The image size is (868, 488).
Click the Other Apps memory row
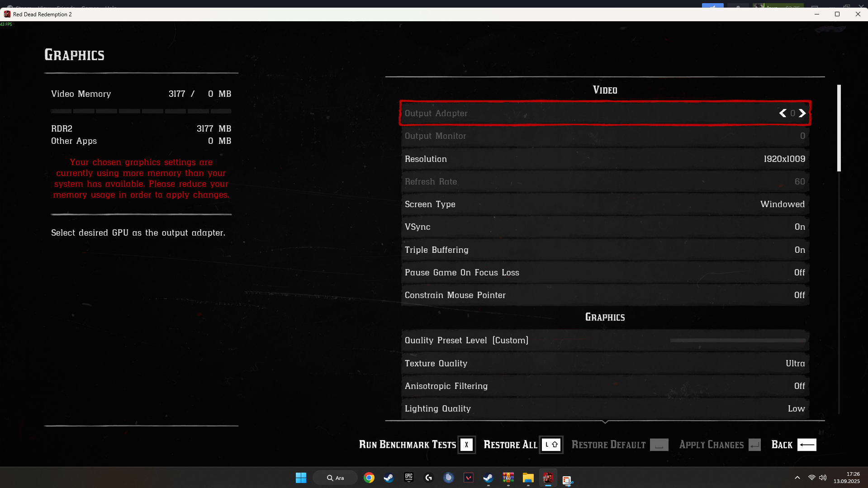pos(141,141)
